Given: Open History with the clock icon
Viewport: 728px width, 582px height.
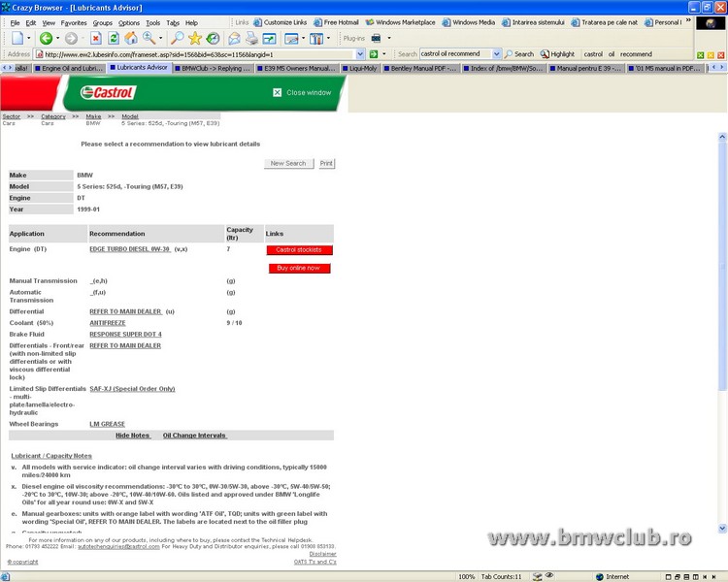Looking at the screenshot, I should (213, 38).
